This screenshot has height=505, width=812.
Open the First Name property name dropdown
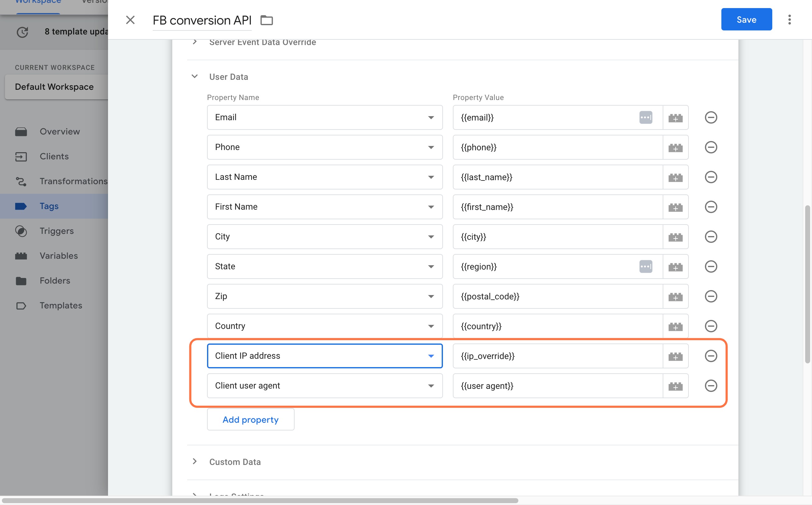pos(324,207)
